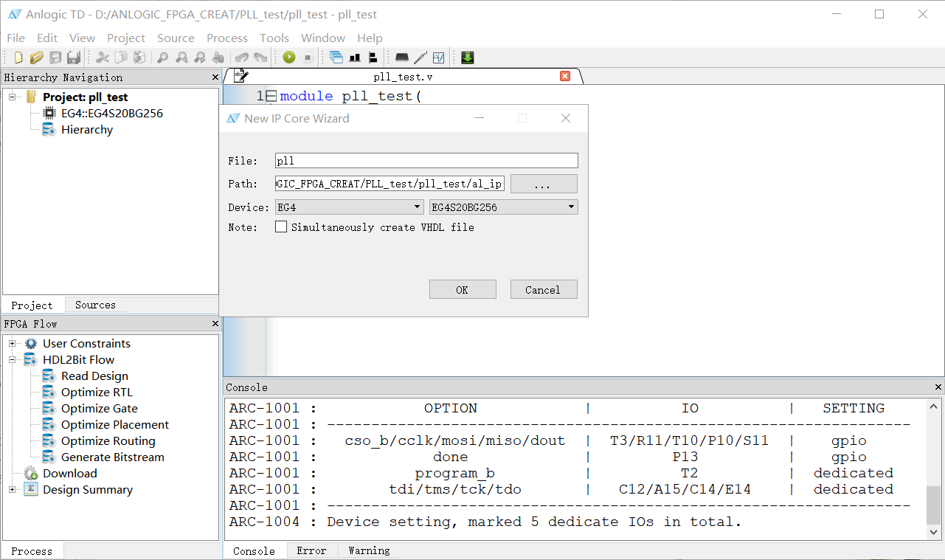Click the Stop flow toolbar icon
This screenshot has height=560, width=945.
click(308, 58)
